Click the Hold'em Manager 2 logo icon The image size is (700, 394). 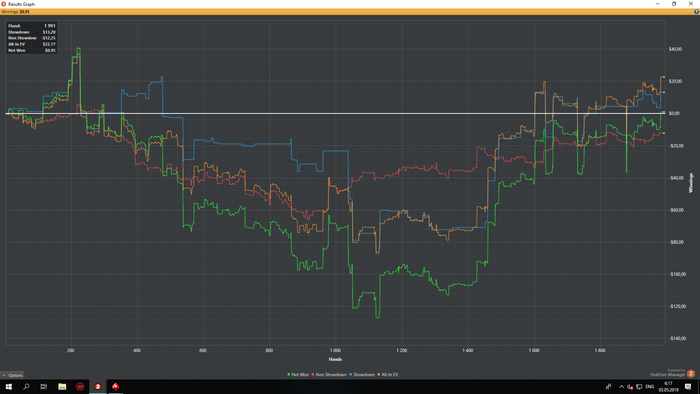(691, 373)
